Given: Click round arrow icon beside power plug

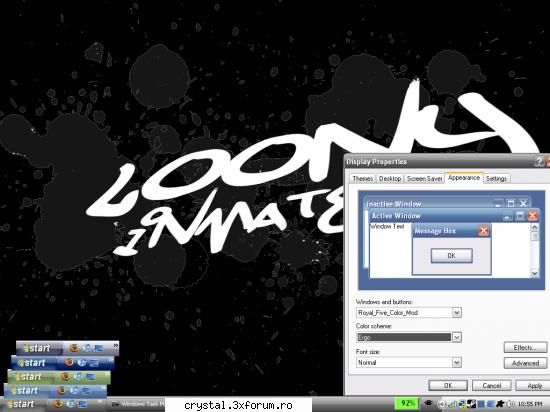Looking at the screenshot, I should point(443,404).
